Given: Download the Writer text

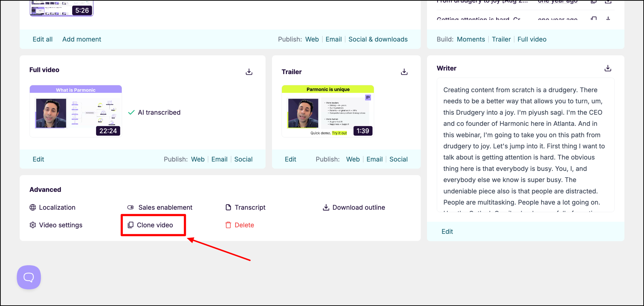Looking at the screenshot, I should click(608, 68).
